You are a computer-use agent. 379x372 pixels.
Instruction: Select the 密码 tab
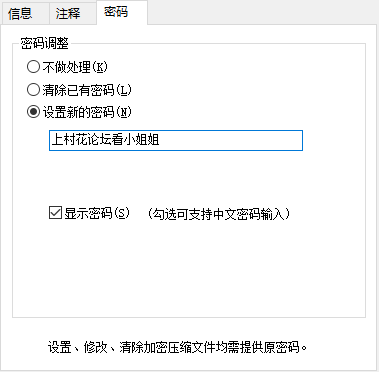(122, 12)
